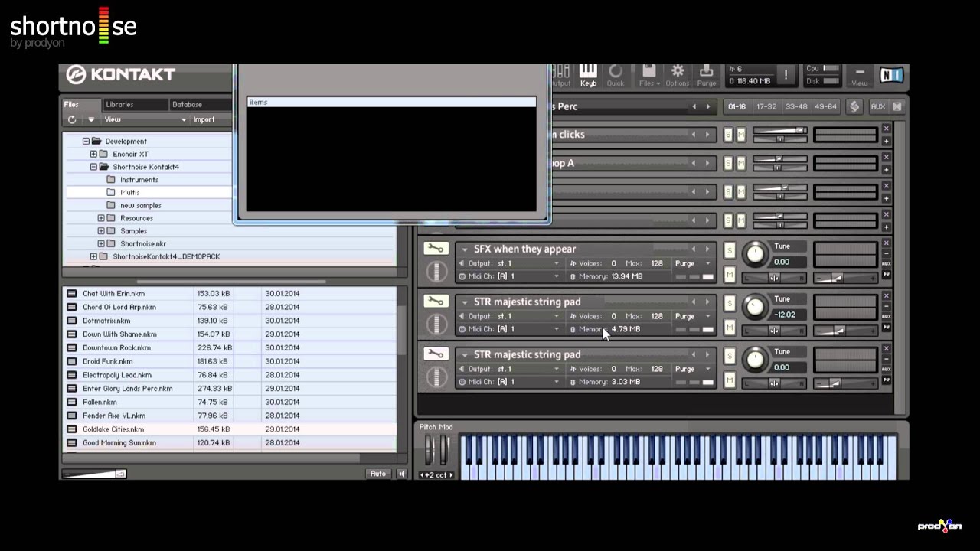Toggle the Auto preview button
This screenshot has height=551, width=980.
[378, 474]
